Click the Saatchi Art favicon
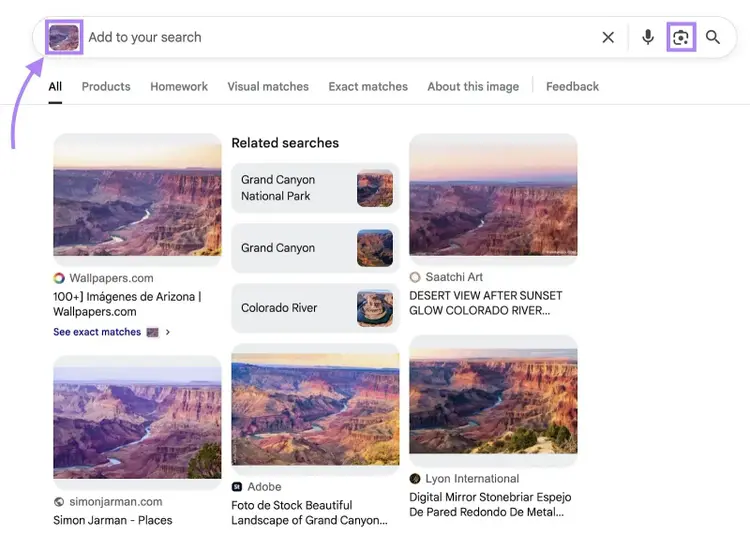The image size is (750, 535). 415,277
